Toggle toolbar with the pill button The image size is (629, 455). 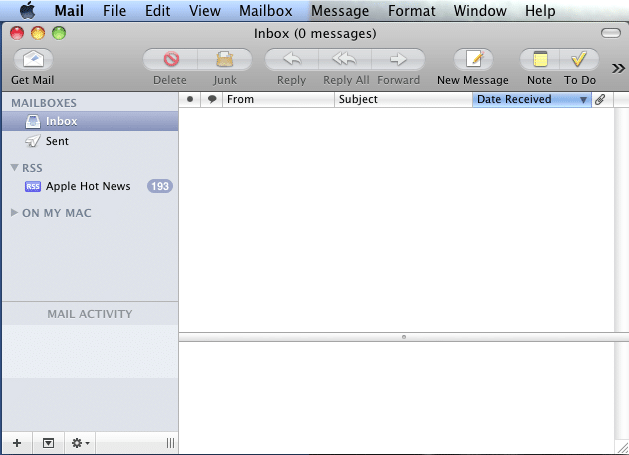click(611, 33)
